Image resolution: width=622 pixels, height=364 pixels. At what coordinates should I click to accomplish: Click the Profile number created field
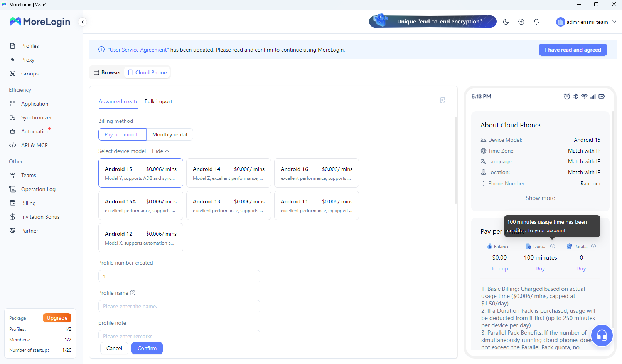(x=179, y=276)
